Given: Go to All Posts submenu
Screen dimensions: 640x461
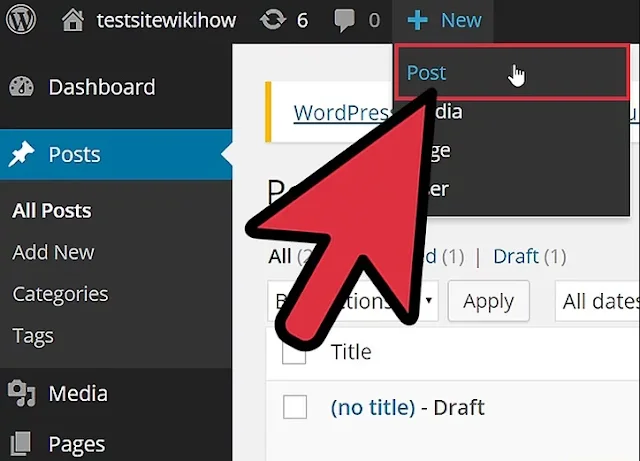Looking at the screenshot, I should [52, 211].
